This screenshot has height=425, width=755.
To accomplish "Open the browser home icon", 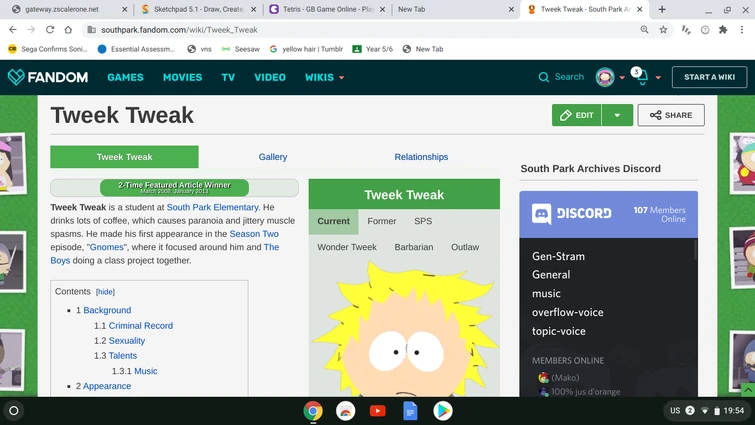I will (68, 30).
